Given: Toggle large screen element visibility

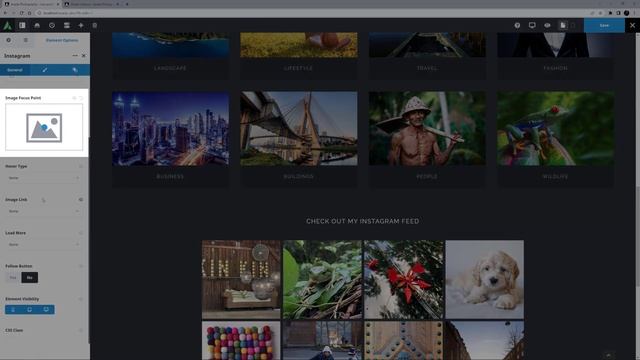Looking at the screenshot, I should click(46, 310).
